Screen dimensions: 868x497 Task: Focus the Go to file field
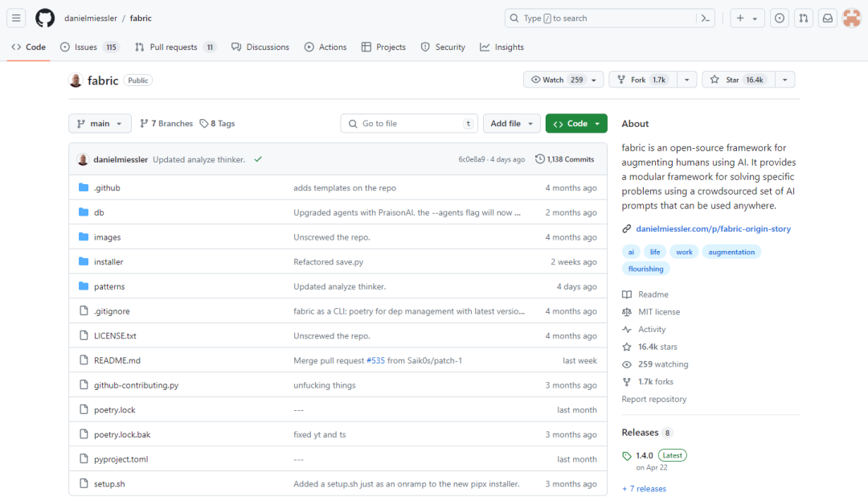[x=408, y=124]
